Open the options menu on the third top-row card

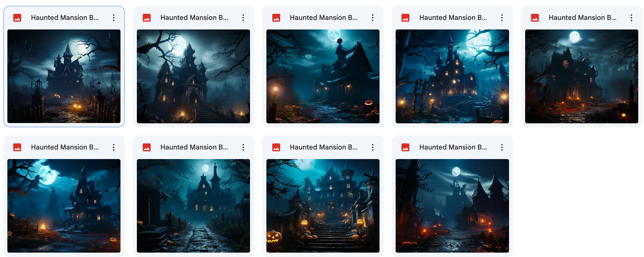(x=372, y=17)
